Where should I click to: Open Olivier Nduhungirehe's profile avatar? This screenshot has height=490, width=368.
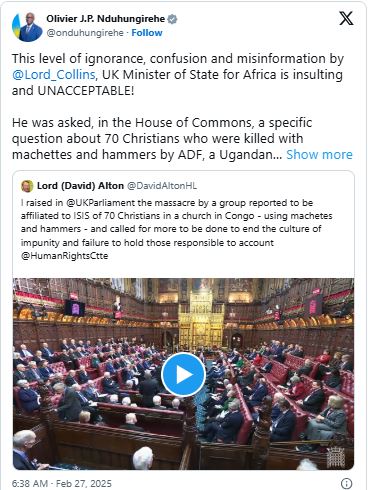[27, 27]
